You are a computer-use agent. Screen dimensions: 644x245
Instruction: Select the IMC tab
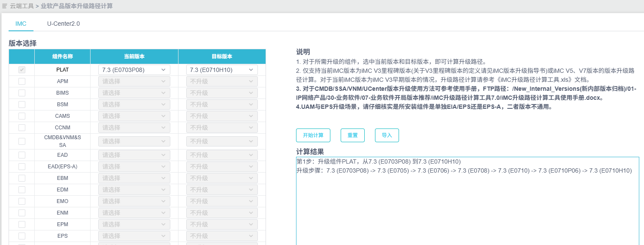pos(21,24)
